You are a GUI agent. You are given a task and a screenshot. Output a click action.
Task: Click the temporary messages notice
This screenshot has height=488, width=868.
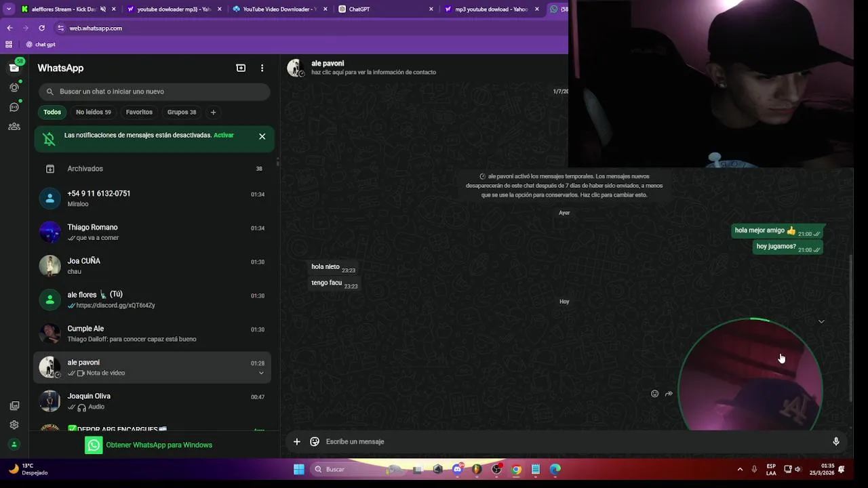(x=564, y=186)
